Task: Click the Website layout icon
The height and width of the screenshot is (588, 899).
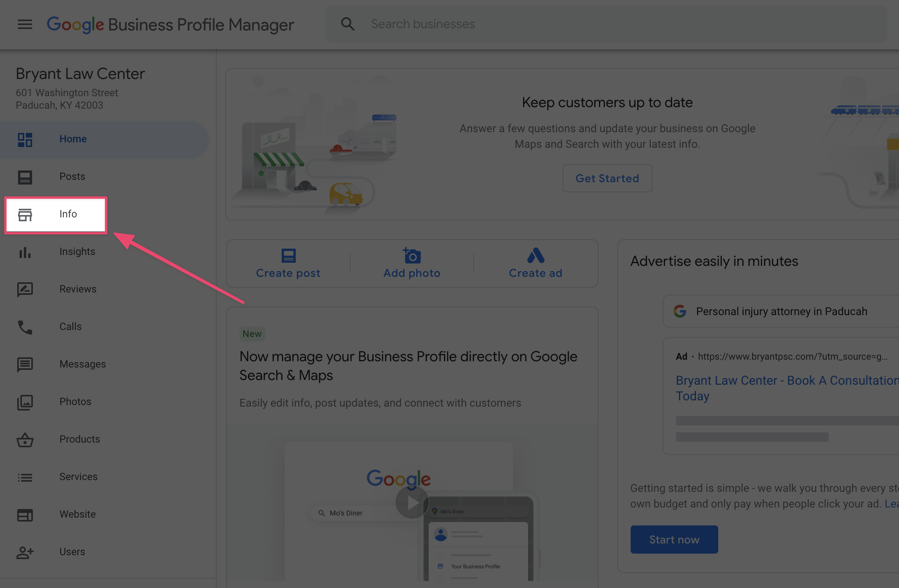Action: click(25, 515)
